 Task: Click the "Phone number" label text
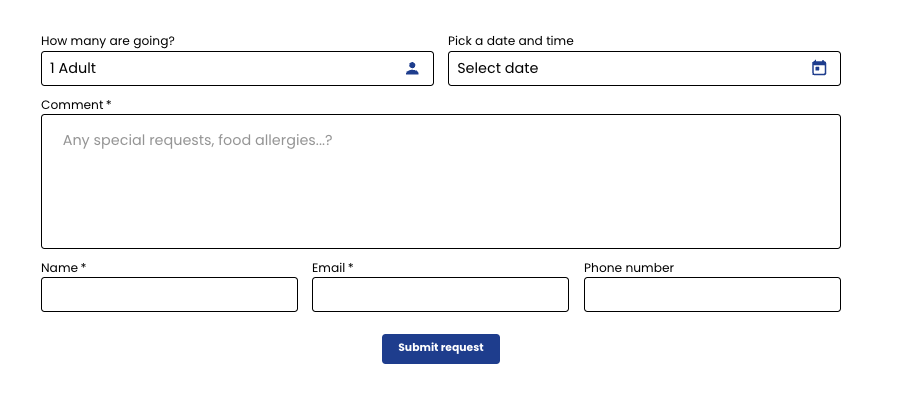click(x=629, y=268)
